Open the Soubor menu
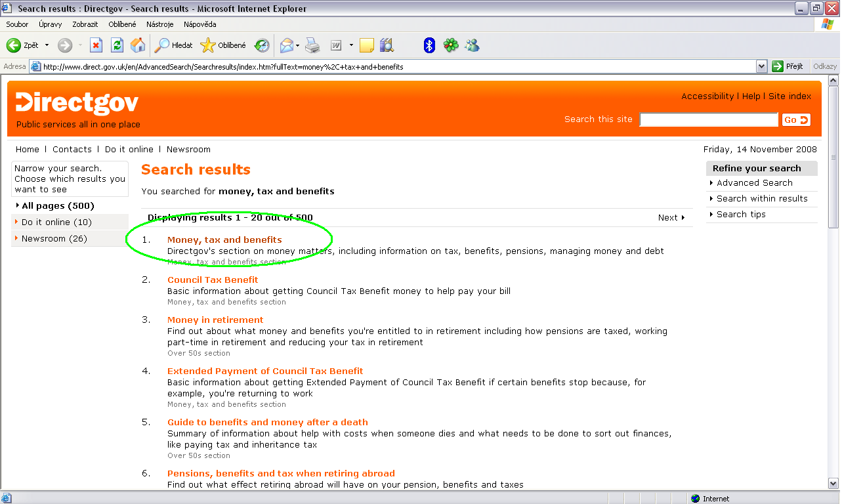 17,24
